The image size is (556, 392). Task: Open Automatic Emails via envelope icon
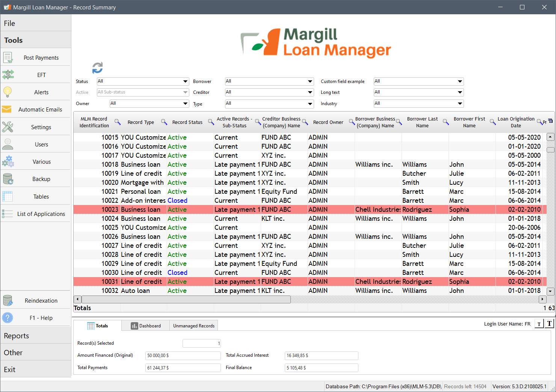click(x=6, y=109)
